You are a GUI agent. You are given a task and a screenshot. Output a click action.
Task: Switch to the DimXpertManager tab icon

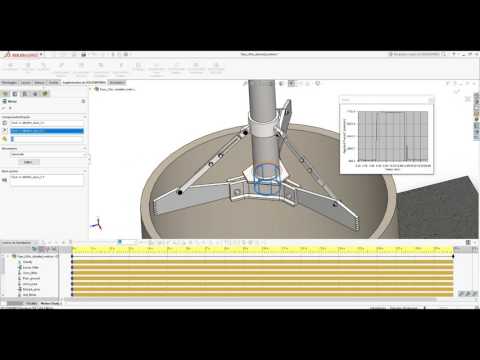pyautogui.click(x=35, y=94)
